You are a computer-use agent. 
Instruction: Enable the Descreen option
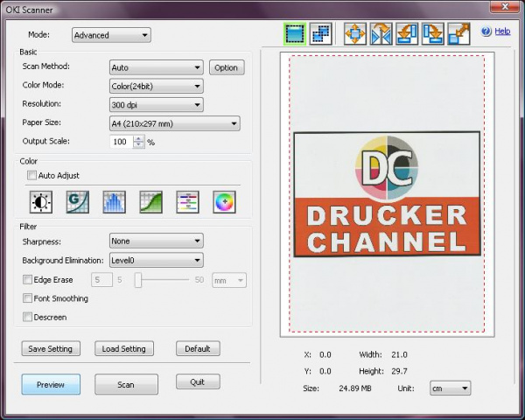[x=27, y=317]
